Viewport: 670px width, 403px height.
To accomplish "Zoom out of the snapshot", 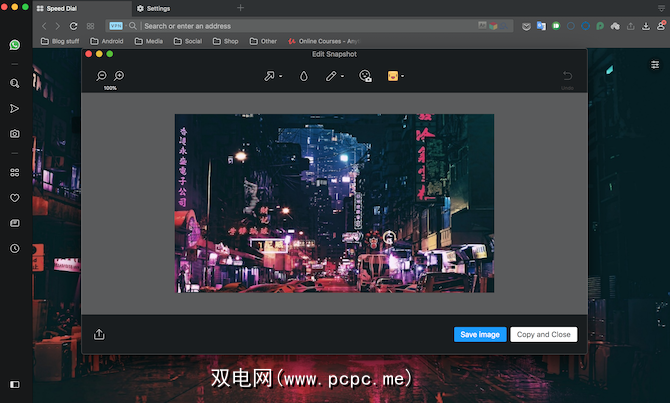I will (x=101, y=76).
